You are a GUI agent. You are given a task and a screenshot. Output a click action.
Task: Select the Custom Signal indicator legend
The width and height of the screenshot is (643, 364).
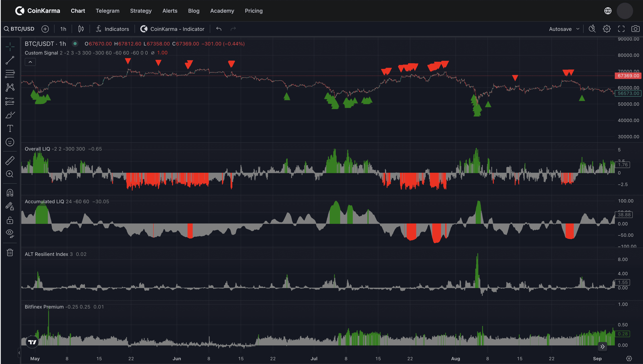[41, 53]
